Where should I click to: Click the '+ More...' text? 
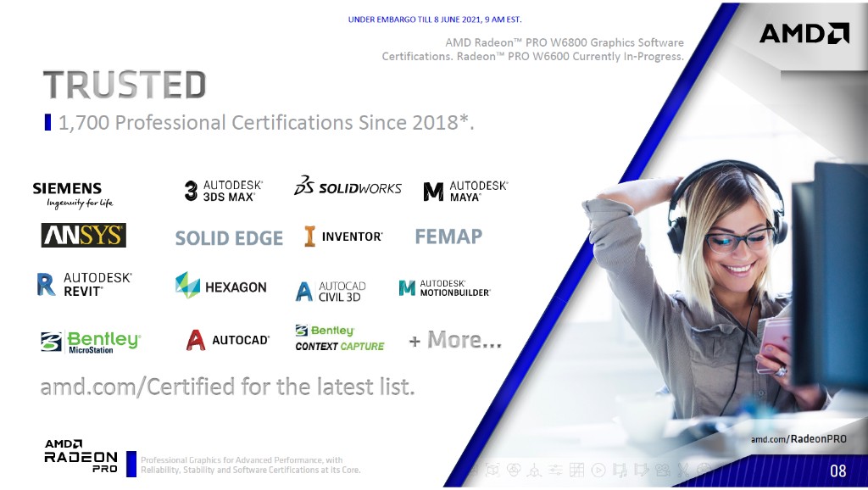click(455, 340)
